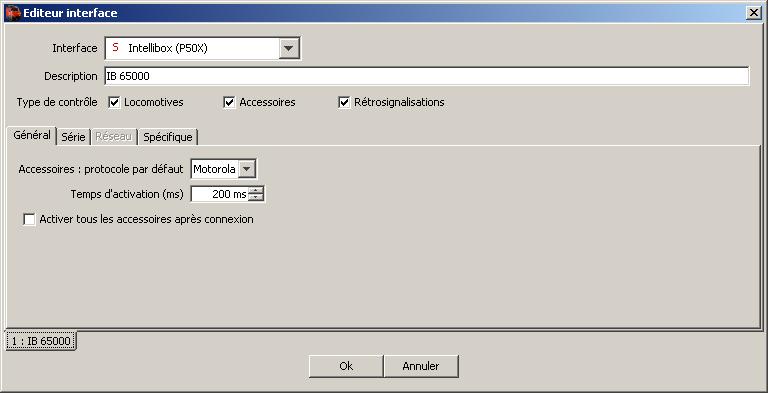
Task: Select the 1 : IB 65000 bottom tab
Action: point(41,341)
